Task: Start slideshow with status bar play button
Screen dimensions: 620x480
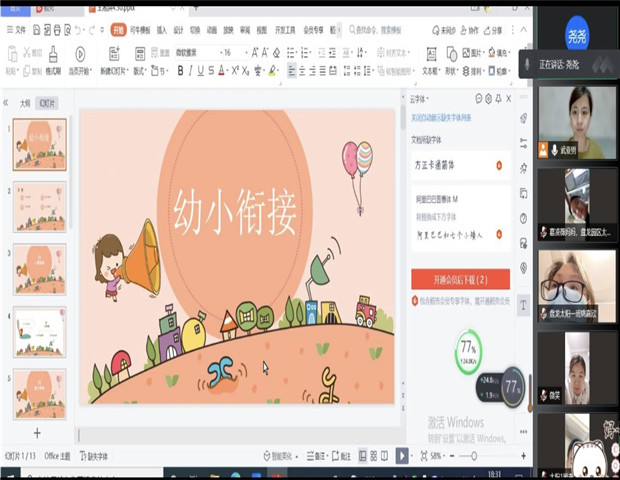Action: [x=402, y=456]
